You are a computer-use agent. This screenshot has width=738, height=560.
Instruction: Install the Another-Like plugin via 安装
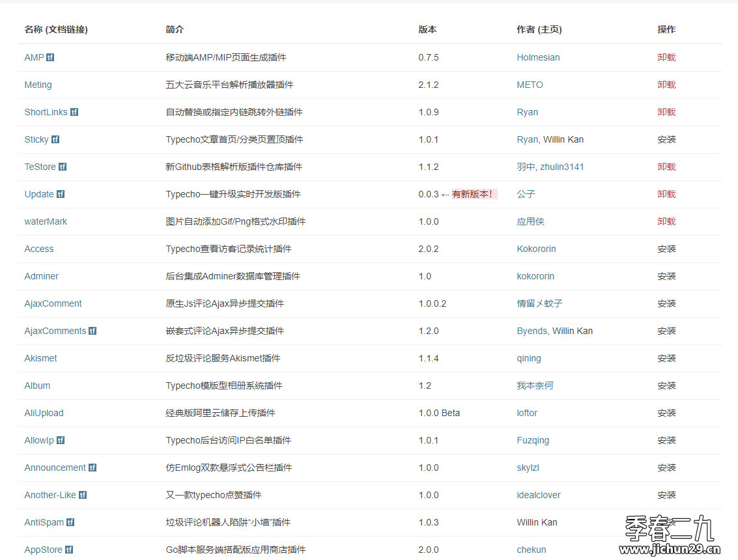click(x=666, y=495)
